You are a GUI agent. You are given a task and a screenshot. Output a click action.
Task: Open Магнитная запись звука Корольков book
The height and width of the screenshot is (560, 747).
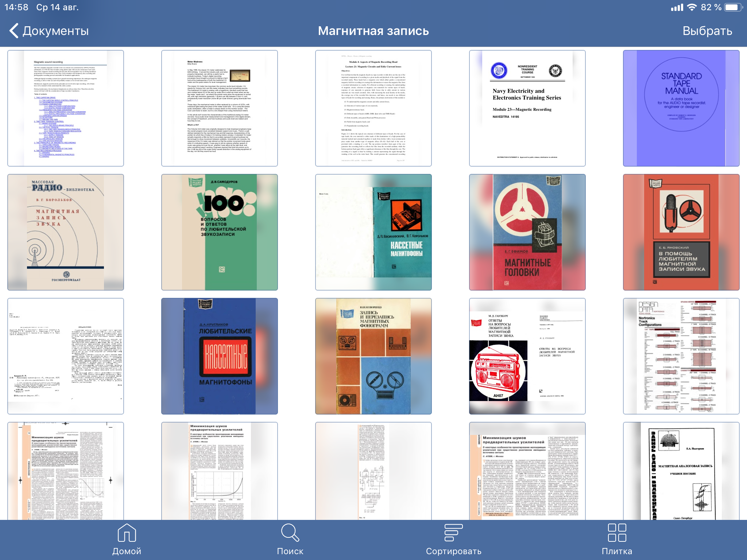click(x=66, y=232)
